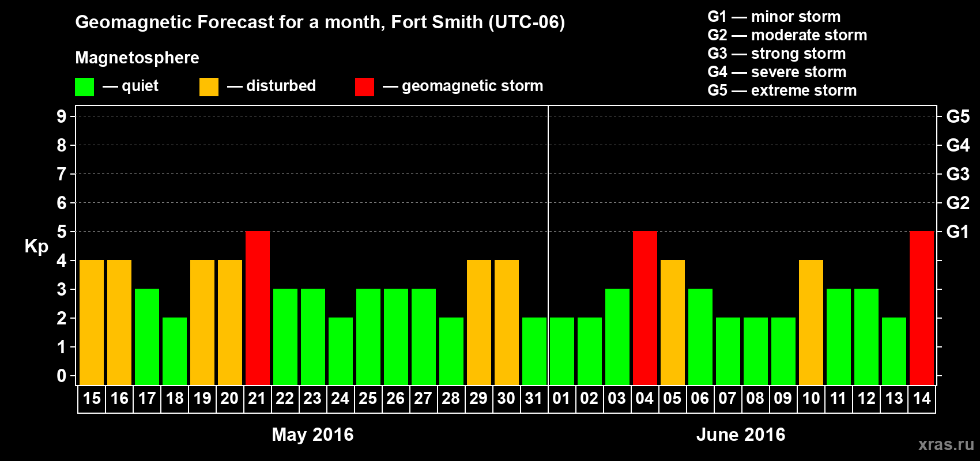Image resolution: width=980 pixels, height=461 pixels.
Task: Click the orange bar for May 20
Action: coord(230,323)
